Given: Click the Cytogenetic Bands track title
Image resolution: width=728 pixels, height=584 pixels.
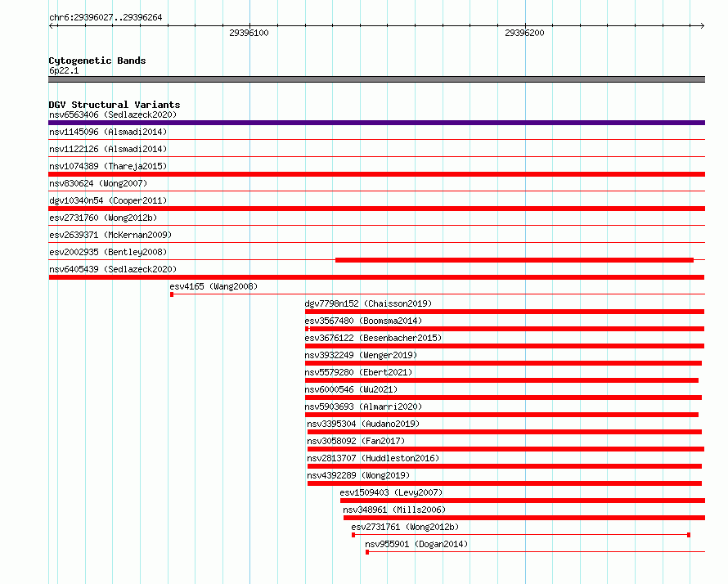Looking at the screenshot, I should click(97, 61).
